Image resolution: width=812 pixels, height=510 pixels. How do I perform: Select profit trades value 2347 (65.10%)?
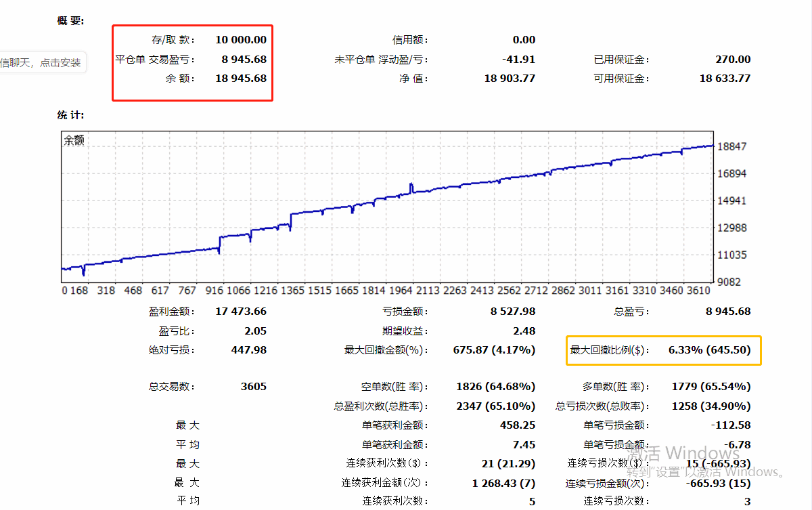(x=496, y=406)
